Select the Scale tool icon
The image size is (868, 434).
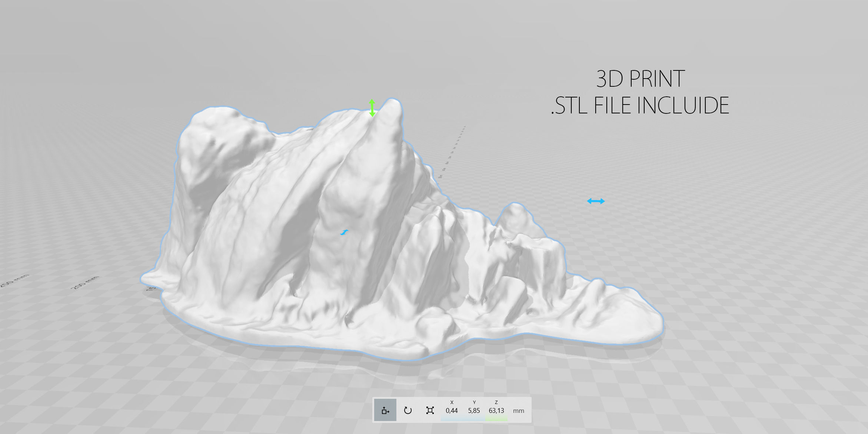430,410
